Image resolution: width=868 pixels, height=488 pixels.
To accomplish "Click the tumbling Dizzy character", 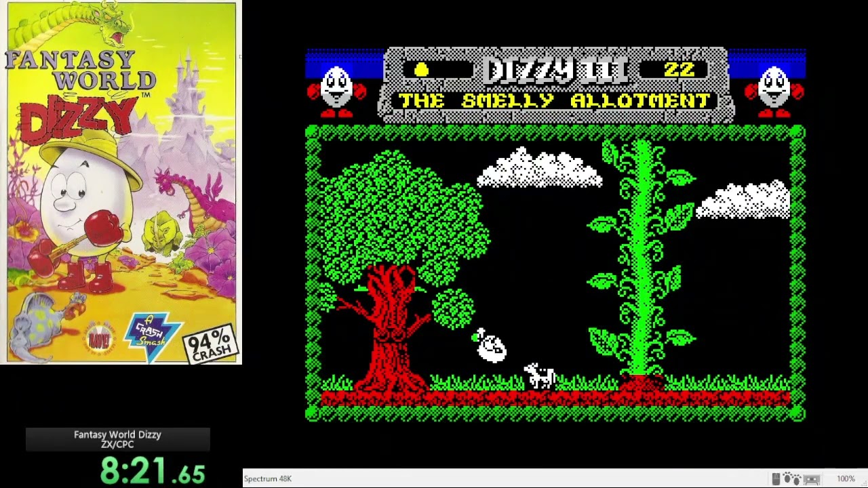I will click(490, 346).
